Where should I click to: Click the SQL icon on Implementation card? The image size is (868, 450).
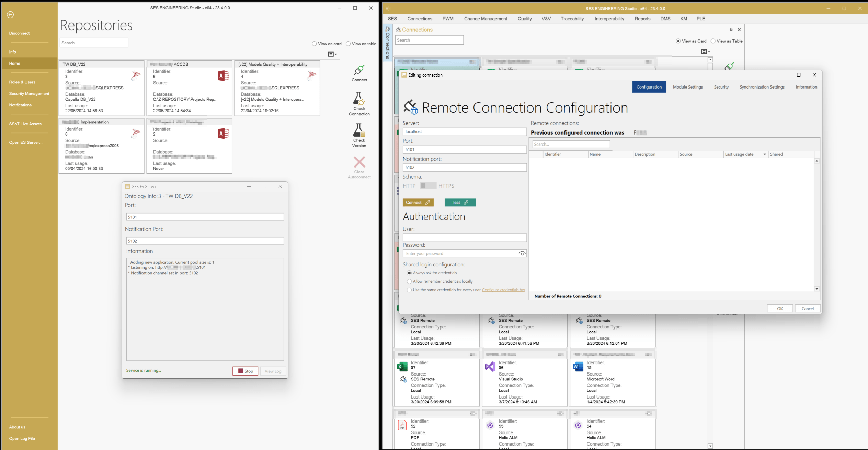tap(136, 133)
